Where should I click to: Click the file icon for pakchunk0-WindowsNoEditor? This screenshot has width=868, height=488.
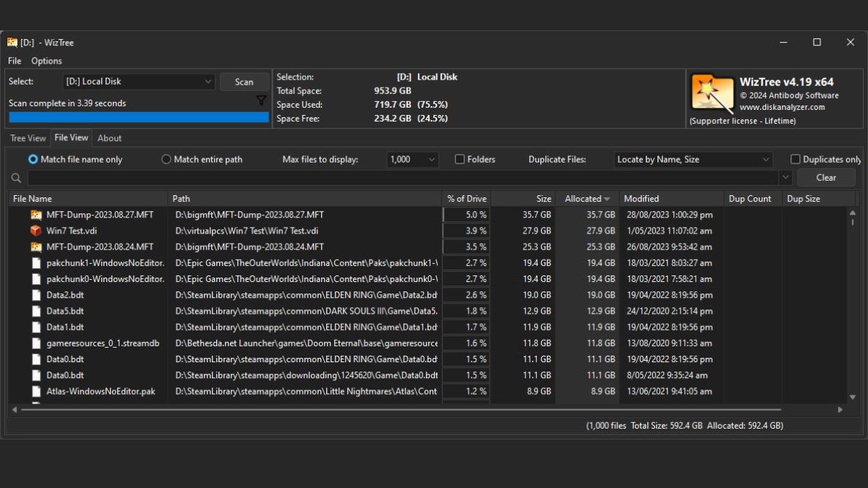click(36, 279)
